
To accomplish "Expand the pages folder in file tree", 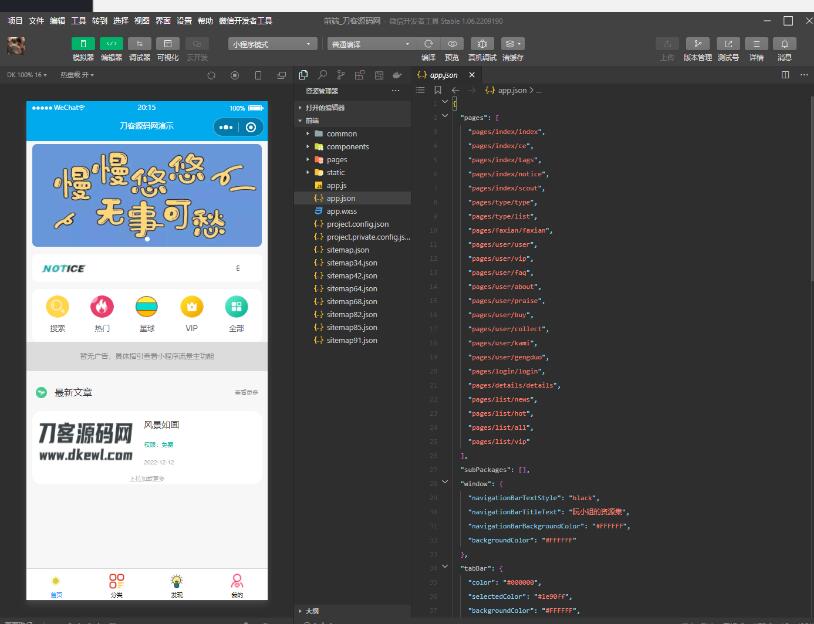I will [336, 159].
